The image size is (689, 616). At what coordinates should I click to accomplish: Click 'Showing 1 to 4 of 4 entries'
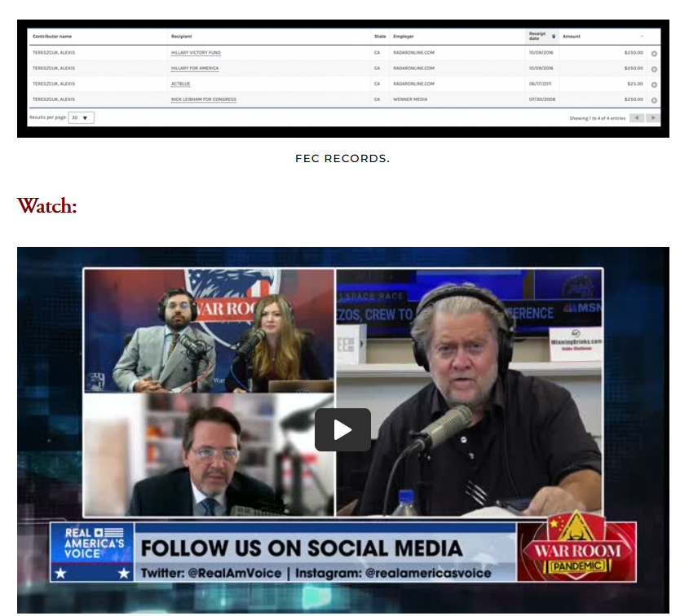tap(597, 118)
